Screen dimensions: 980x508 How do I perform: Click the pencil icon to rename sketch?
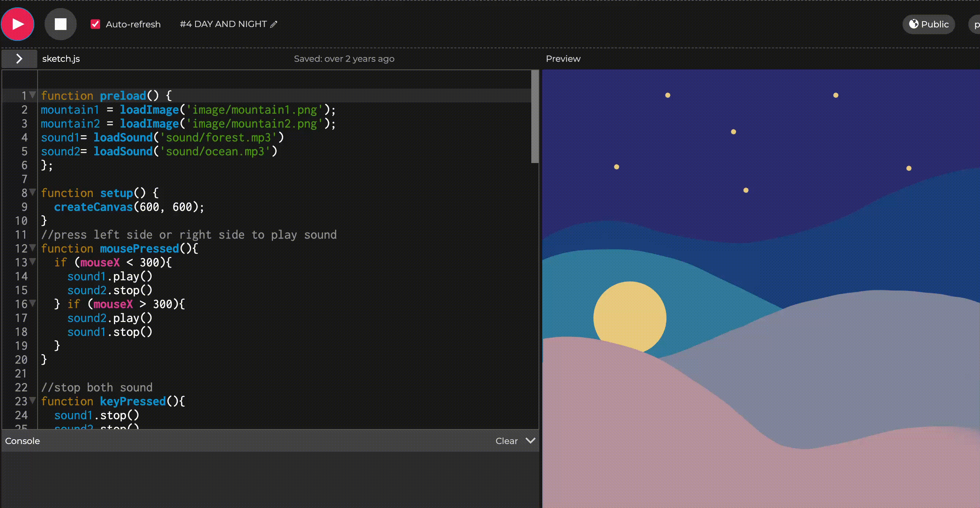coord(274,24)
